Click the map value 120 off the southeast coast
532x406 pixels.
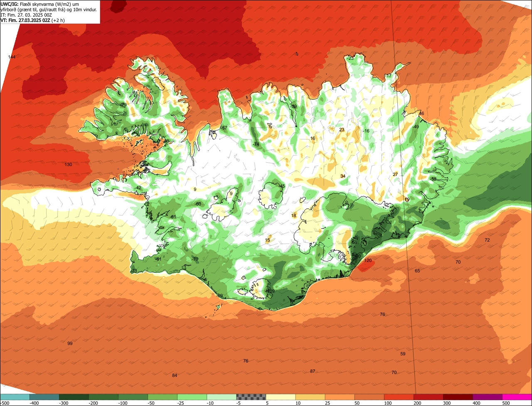368,260
